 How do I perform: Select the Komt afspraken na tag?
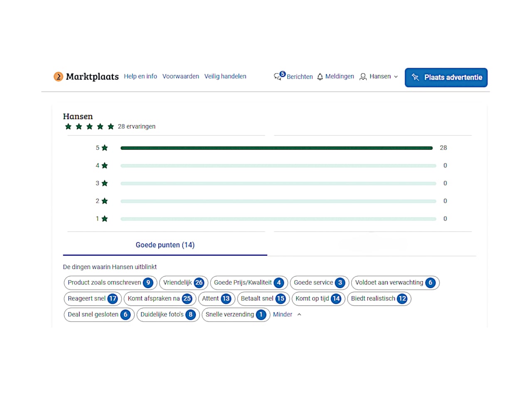coord(160,299)
